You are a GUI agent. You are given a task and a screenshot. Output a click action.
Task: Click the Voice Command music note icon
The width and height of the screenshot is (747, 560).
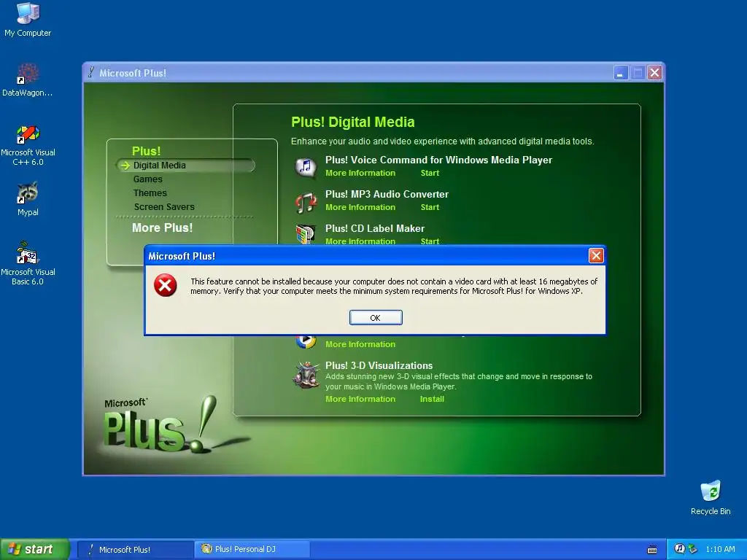coord(306,167)
